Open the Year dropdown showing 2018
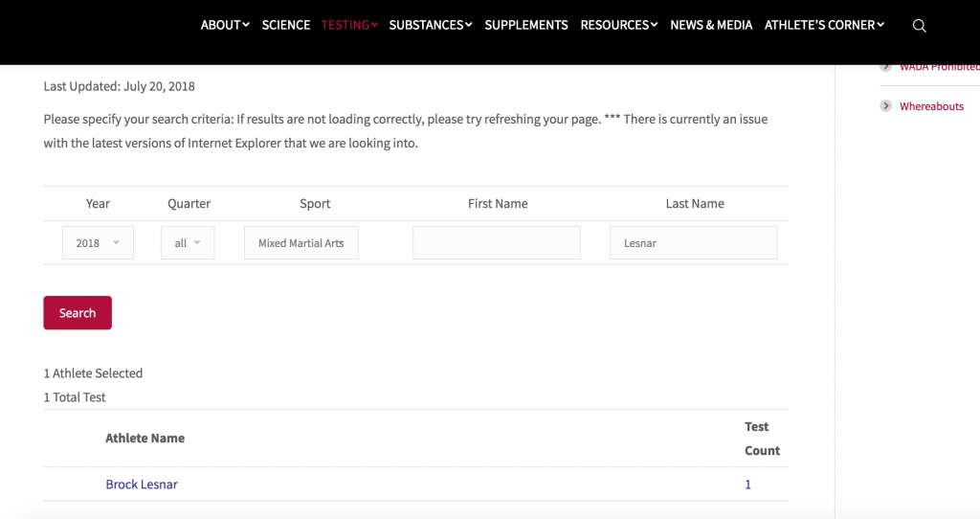The height and width of the screenshot is (519, 980). click(x=98, y=243)
